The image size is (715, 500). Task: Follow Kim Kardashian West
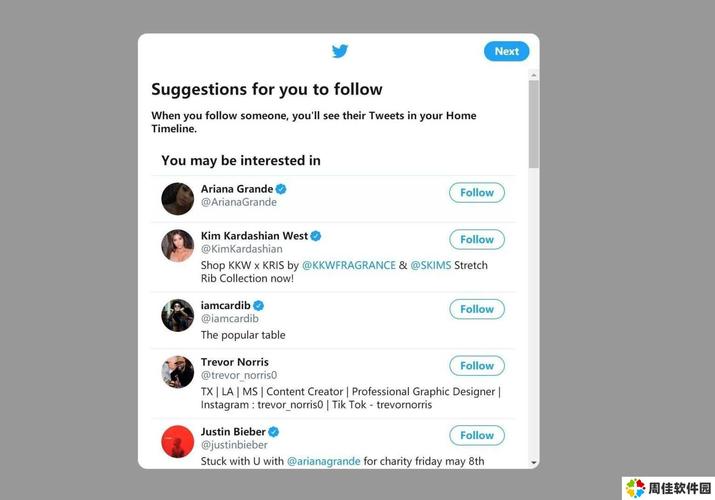pyautogui.click(x=477, y=240)
